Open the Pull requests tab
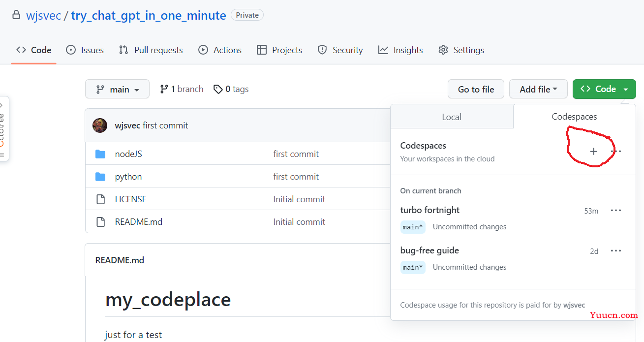Screen dimensions: 644x342 (151, 50)
